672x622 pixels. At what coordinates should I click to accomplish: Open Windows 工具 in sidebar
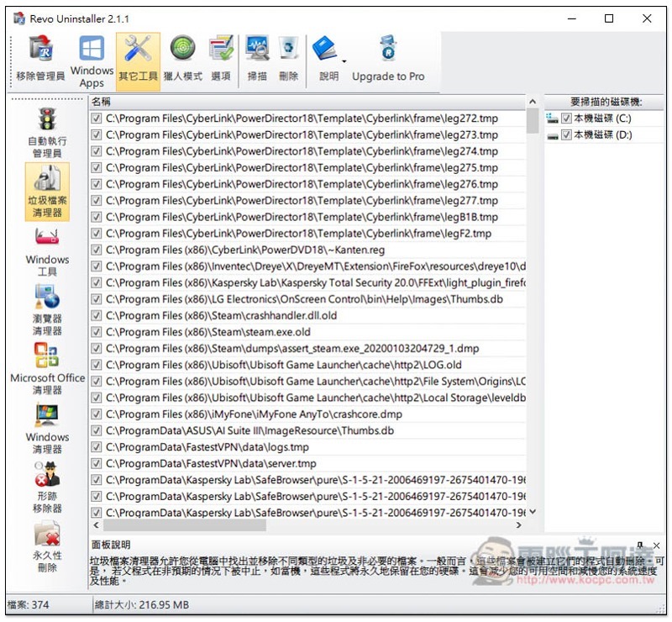pyautogui.click(x=47, y=252)
